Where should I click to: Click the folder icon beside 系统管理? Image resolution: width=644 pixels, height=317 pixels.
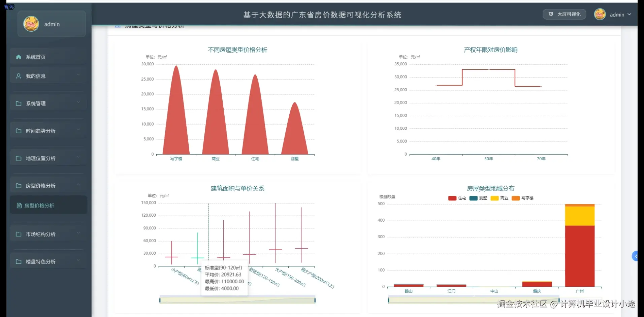(19, 103)
